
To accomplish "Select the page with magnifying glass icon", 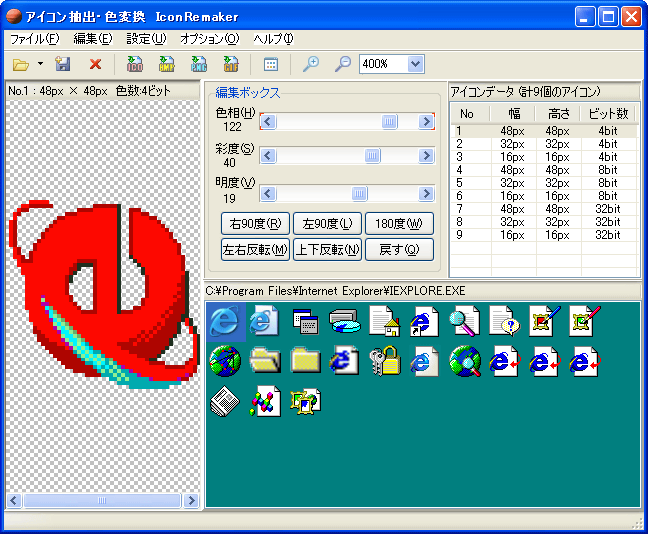I will [x=465, y=321].
